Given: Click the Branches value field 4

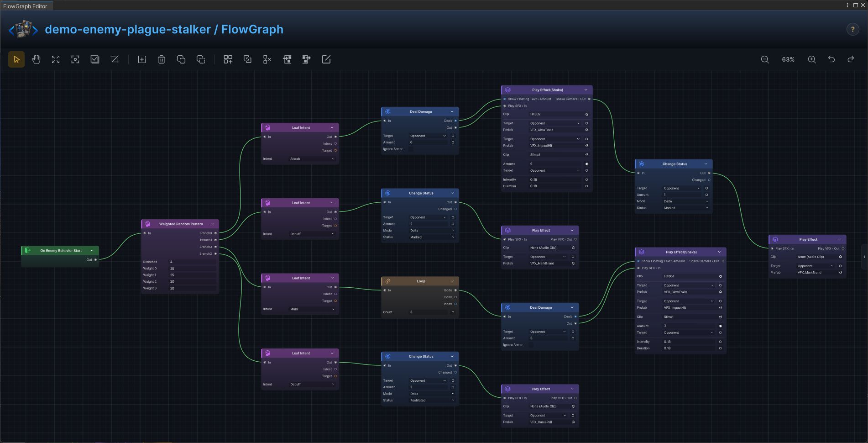Looking at the screenshot, I should [193, 262].
